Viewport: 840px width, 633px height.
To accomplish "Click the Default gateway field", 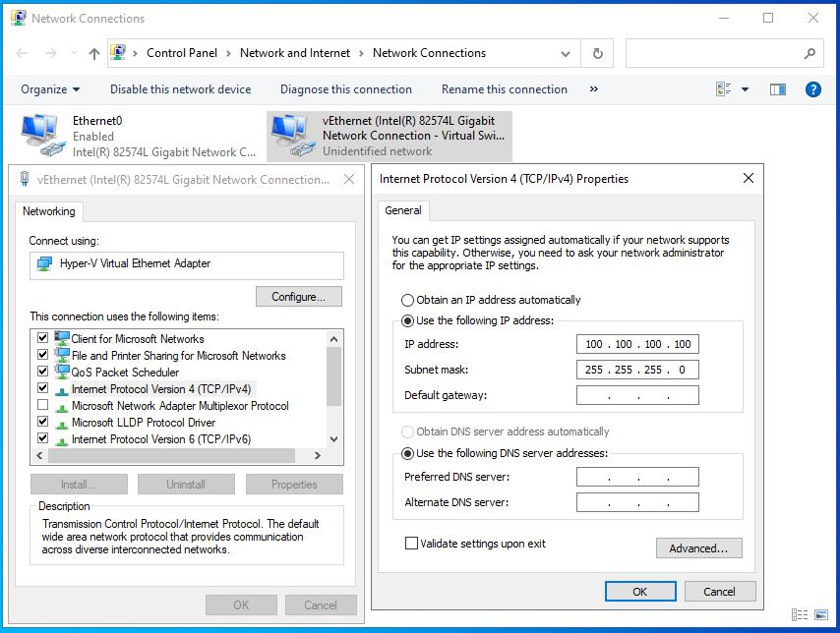I will pos(637,395).
